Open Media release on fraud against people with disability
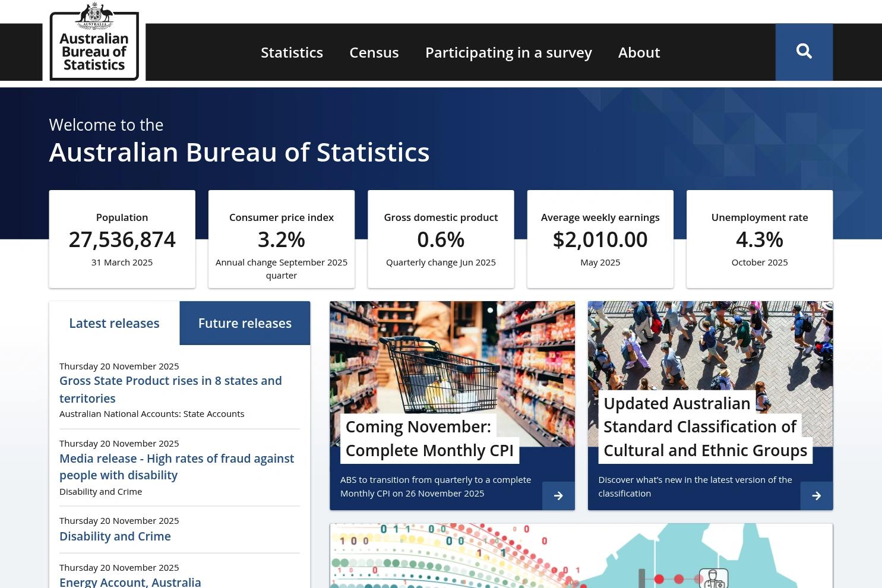The image size is (882, 588). [x=176, y=467]
